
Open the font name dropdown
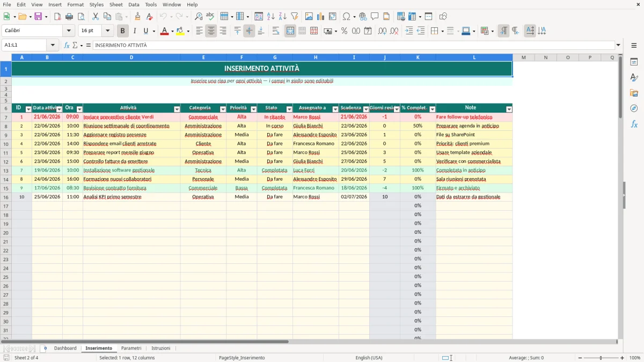[x=68, y=31]
